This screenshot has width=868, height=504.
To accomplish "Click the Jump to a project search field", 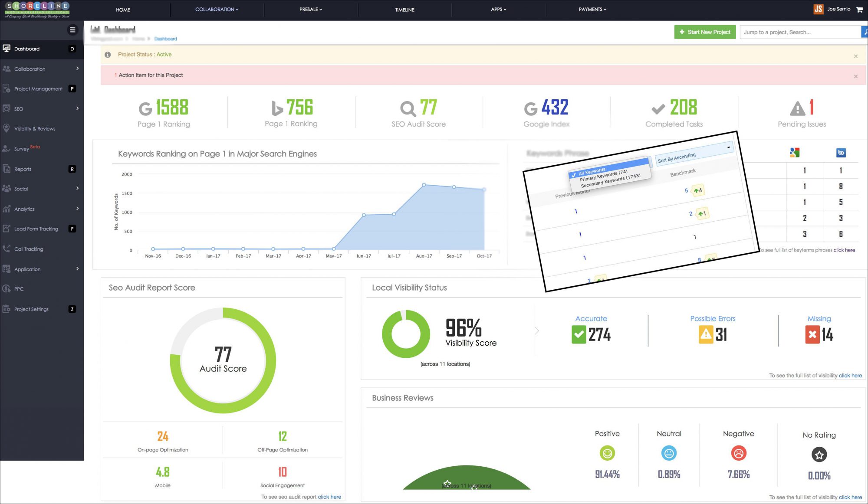I will pyautogui.click(x=800, y=32).
